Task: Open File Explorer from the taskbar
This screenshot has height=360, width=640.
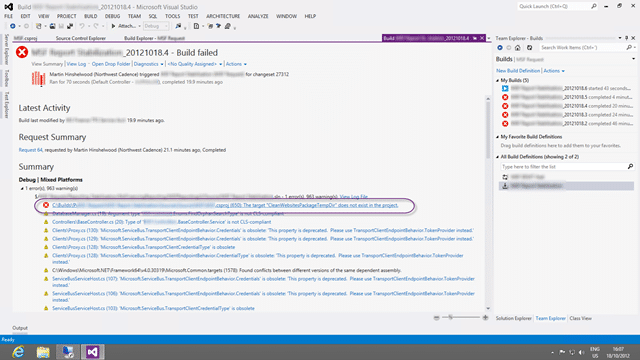Action: coord(43,352)
